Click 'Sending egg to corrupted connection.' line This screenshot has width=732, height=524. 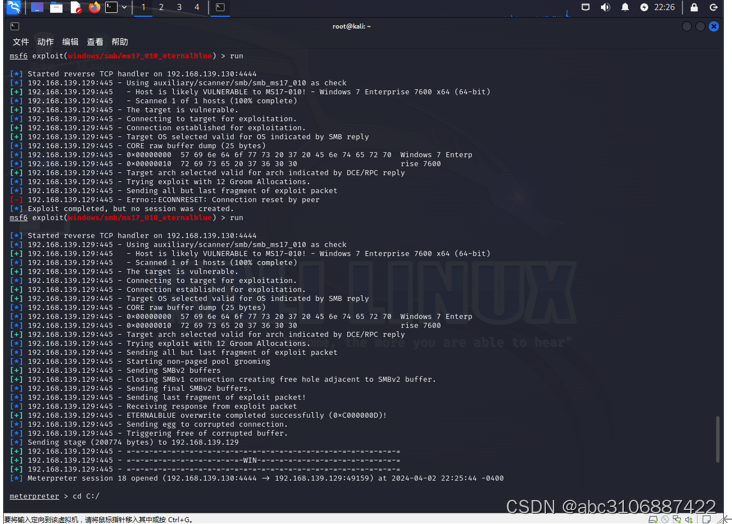[x=149, y=424]
